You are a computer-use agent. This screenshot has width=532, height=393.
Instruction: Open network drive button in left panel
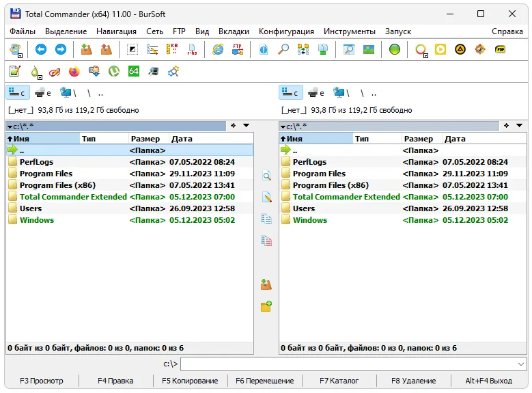(68, 93)
